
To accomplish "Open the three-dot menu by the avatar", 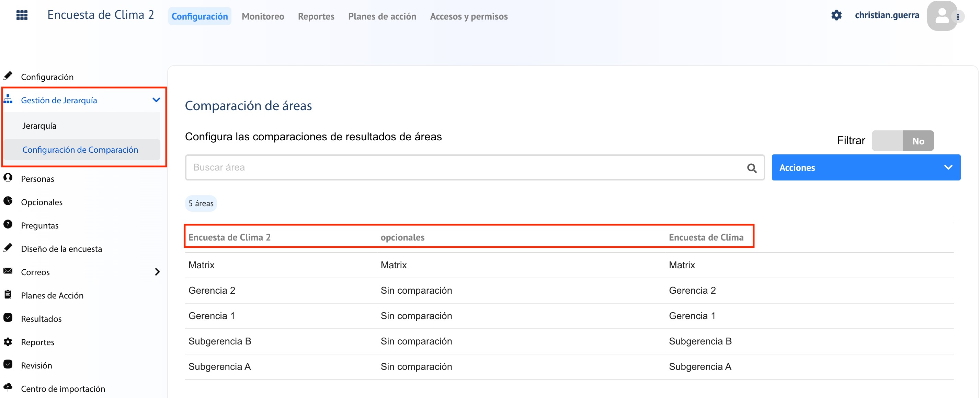I will [x=958, y=17].
